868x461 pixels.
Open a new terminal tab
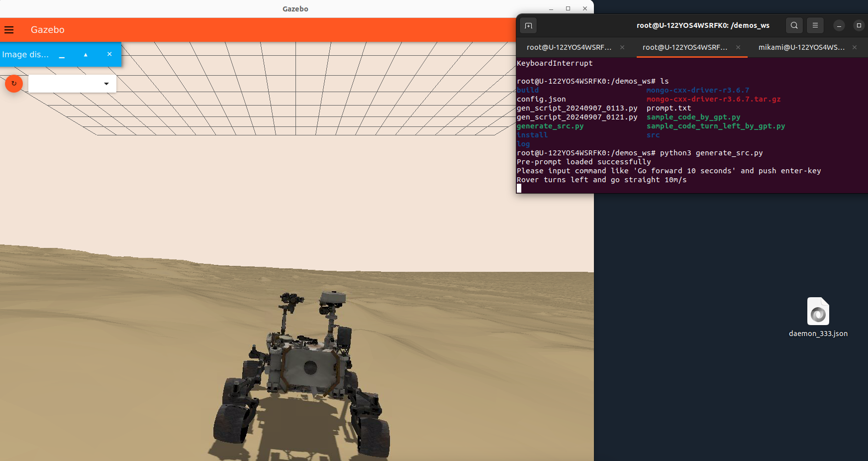(x=528, y=25)
